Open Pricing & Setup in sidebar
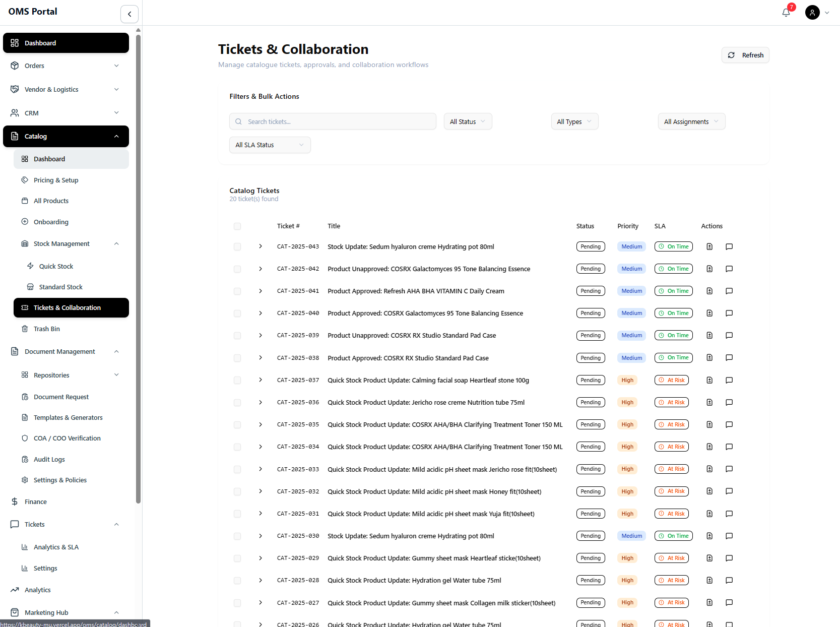840x627 pixels. 71,180
